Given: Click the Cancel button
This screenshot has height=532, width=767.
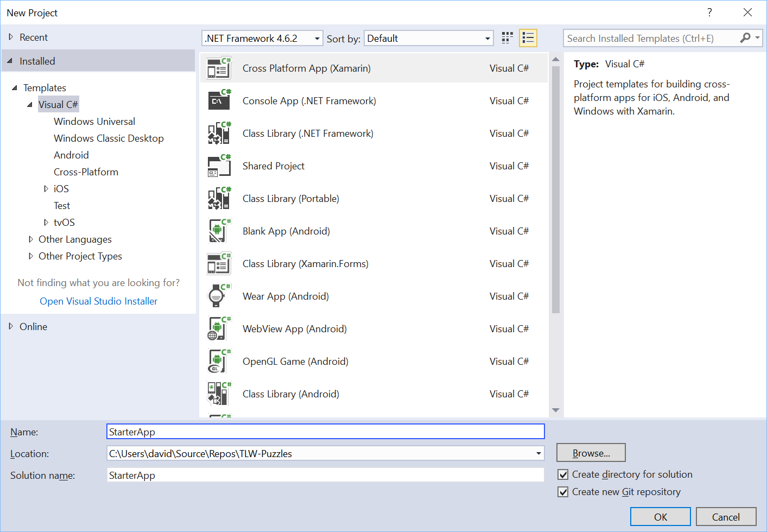Looking at the screenshot, I should click(726, 517).
